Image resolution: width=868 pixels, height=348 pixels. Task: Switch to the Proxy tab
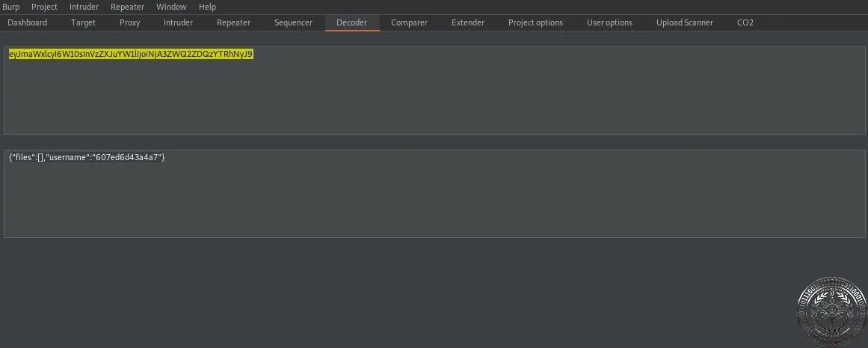coord(129,22)
